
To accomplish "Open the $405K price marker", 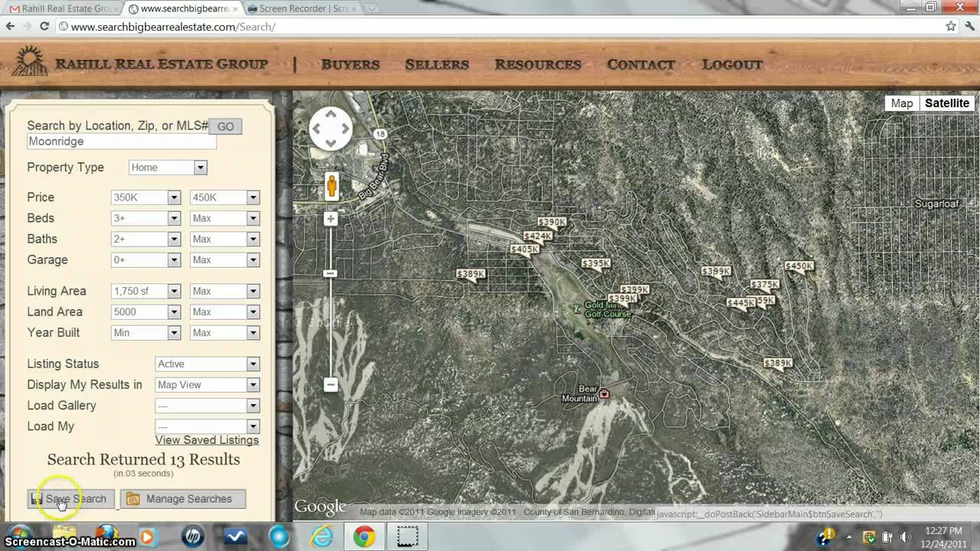I will coord(525,249).
